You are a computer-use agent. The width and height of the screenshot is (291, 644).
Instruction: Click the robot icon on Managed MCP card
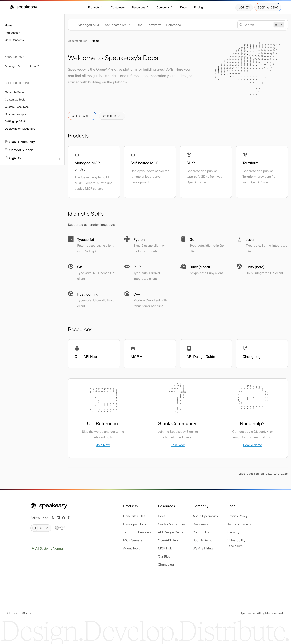pos(77,155)
